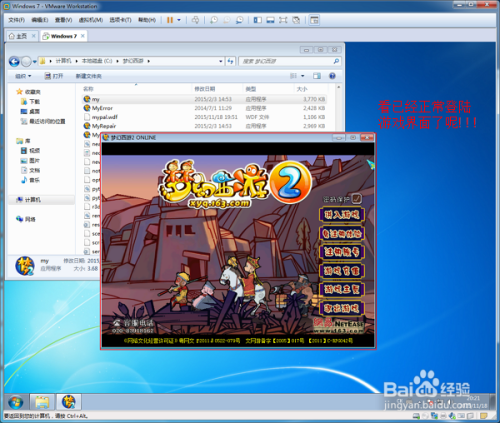Click the 打开 button in Explorer toolbar
This screenshot has height=423, width=500.
54,76
